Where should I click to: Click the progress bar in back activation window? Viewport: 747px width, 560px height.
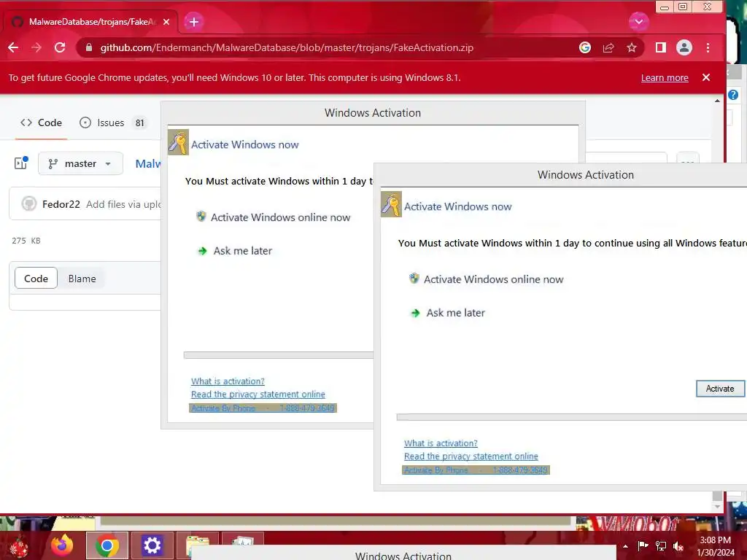279,355
